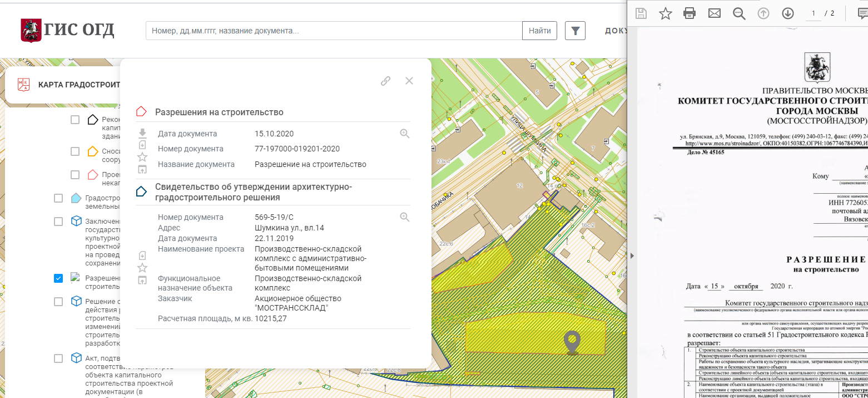Image resolution: width=868 pixels, height=398 pixels.
Task: Click building number 12 on map
Action: [x=520, y=185]
